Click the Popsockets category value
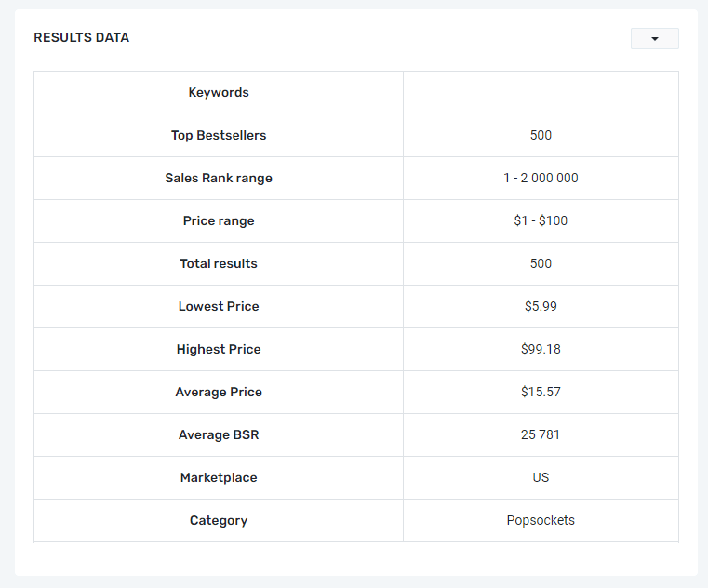Screen dimensions: 708x588 541,520
